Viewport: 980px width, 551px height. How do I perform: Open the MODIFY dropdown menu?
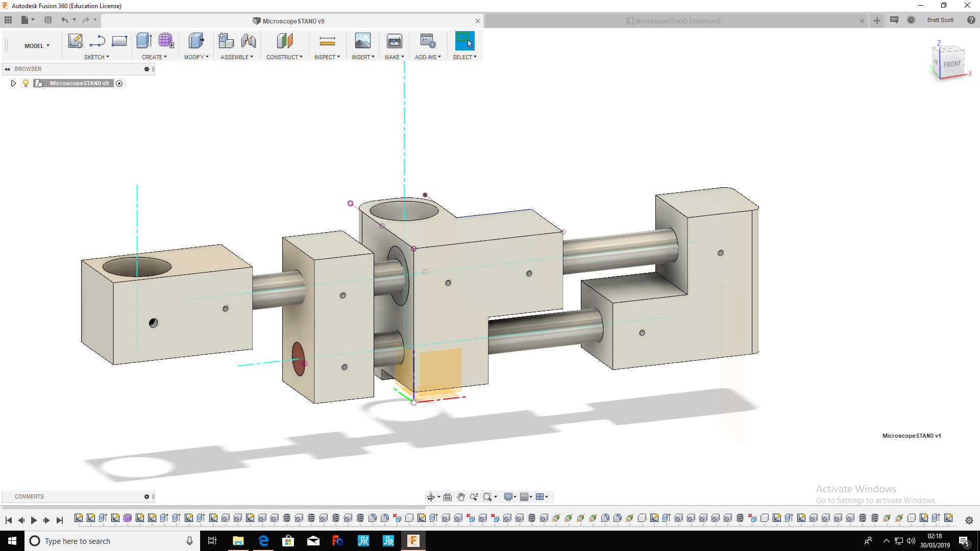click(196, 57)
